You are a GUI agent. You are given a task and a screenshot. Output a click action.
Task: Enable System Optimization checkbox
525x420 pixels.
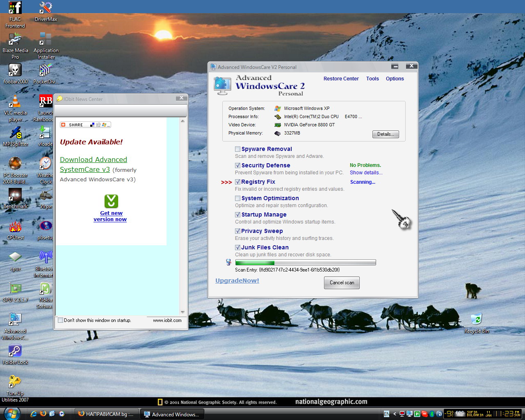(237, 198)
